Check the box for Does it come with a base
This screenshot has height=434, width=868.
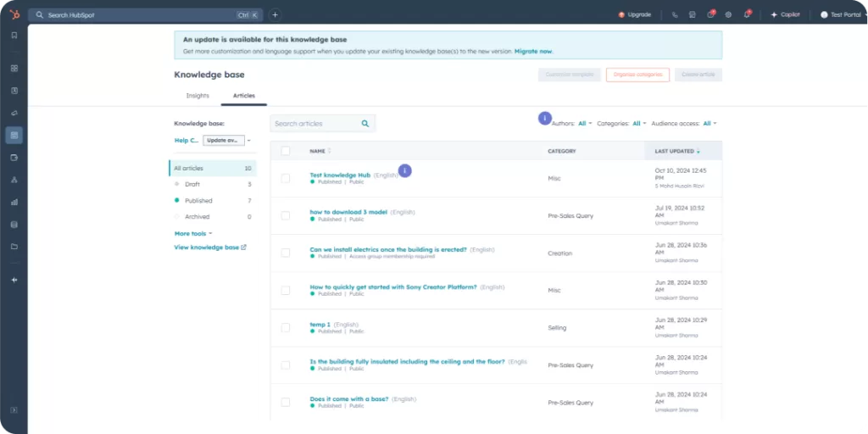286,403
